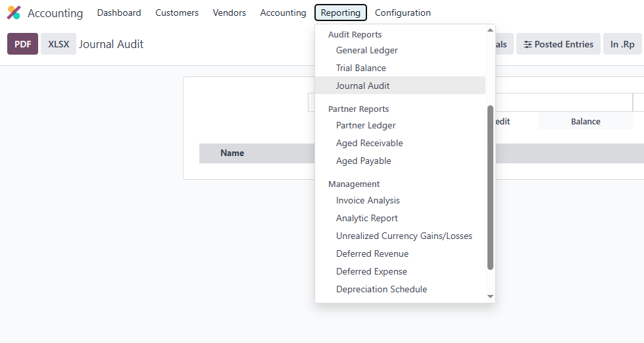644x343 pixels.
Task: Click the Posted Entries filter button
Action: (558, 44)
